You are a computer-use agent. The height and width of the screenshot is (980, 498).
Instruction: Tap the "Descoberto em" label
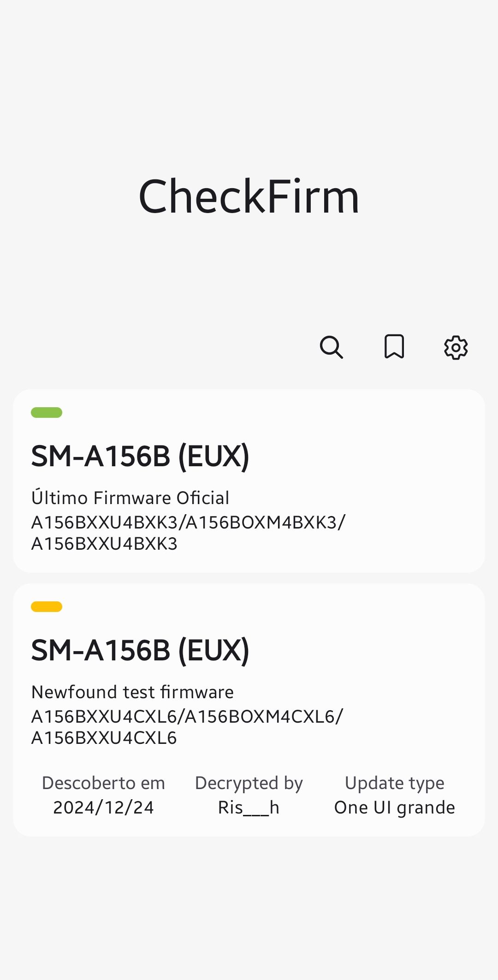[103, 783]
